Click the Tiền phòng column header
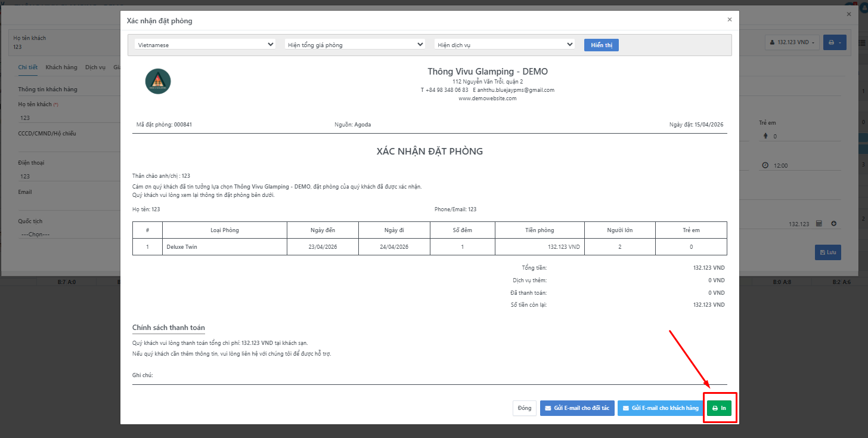The width and height of the screenshot is (868, 438). coord(540,230)
